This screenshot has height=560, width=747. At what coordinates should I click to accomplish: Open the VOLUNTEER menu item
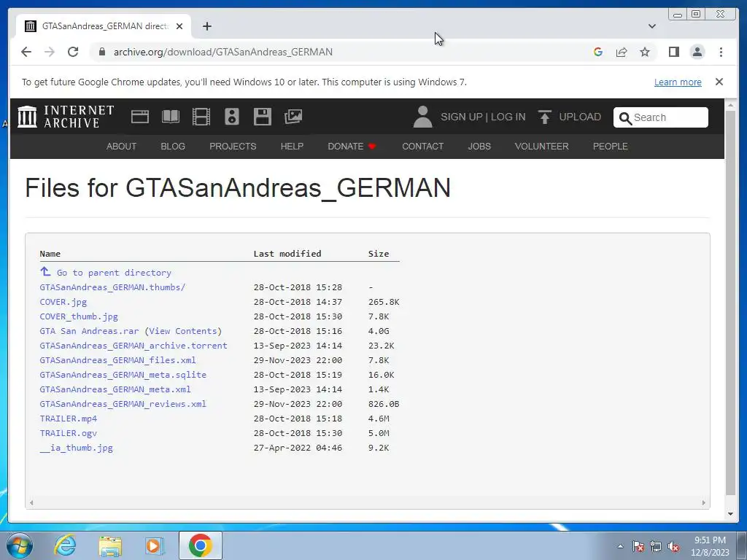click(541, 146)
